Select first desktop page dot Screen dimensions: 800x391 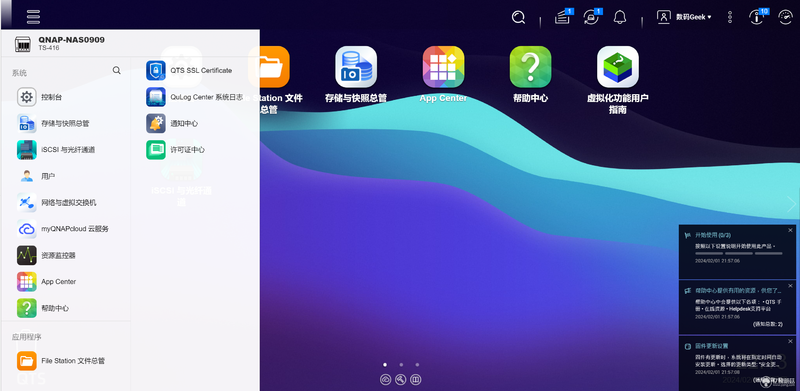(x=385, y=364)
